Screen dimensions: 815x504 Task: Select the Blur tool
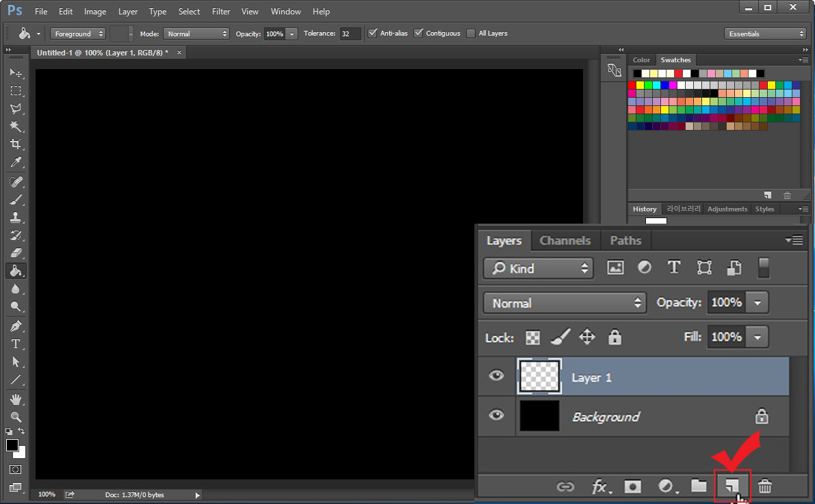click(16, 289)
